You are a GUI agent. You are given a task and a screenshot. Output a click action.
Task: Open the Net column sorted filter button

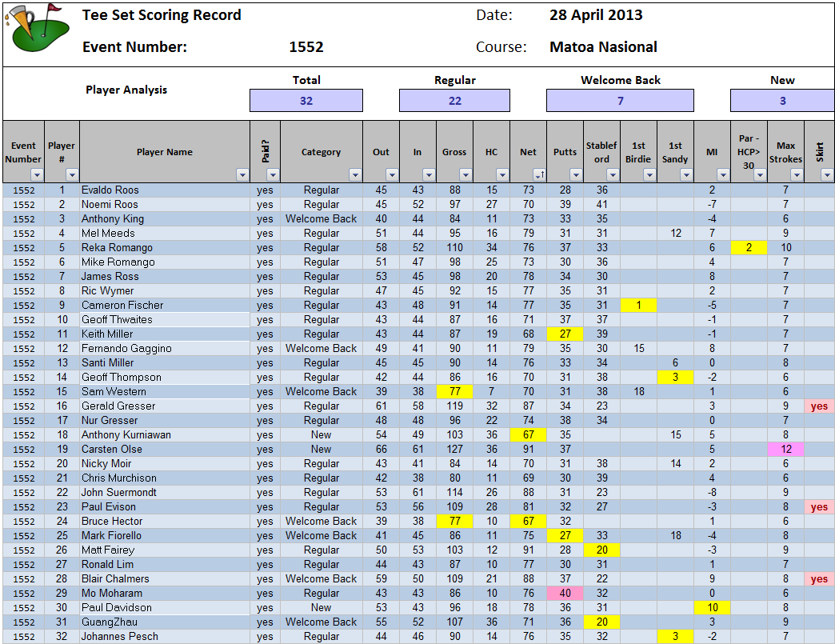pyautogui.click(x=539, y=174)
